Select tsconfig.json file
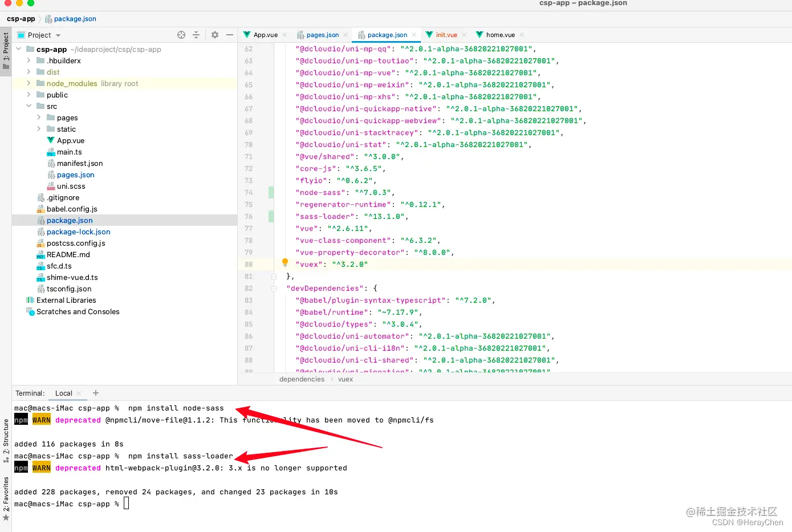Screen dimensions: 792x532 69,289
